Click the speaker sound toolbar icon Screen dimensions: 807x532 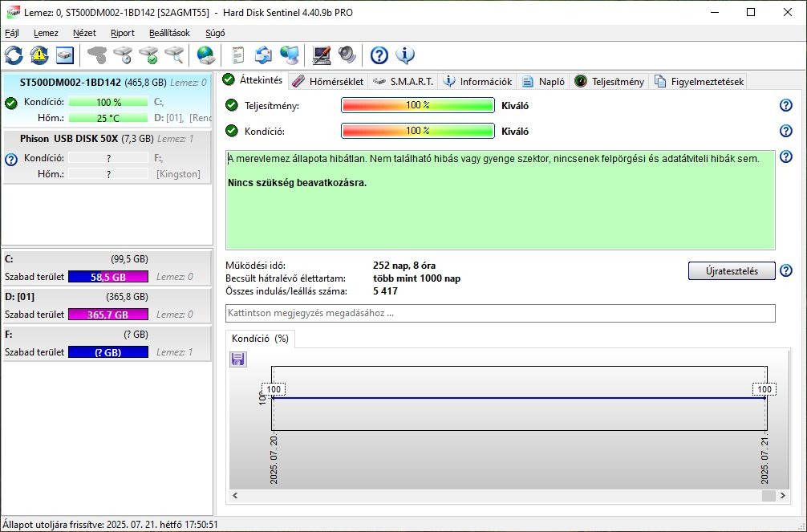click(347, 55)
